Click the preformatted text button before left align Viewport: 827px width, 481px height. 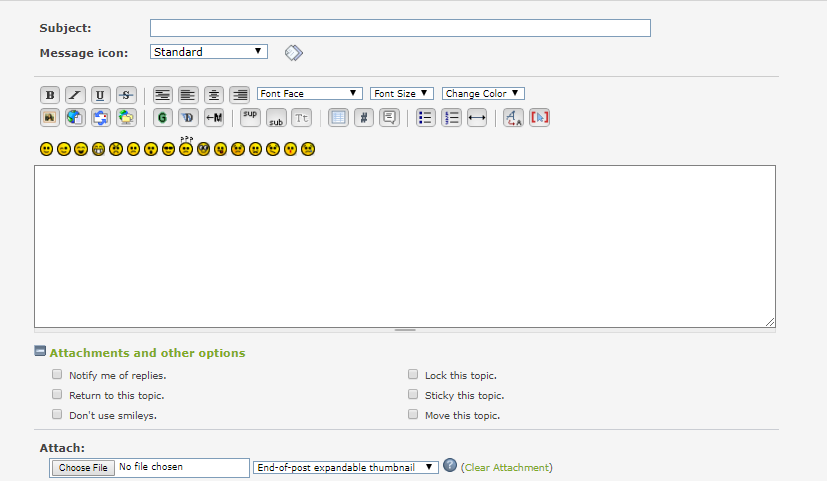(162, 95)
